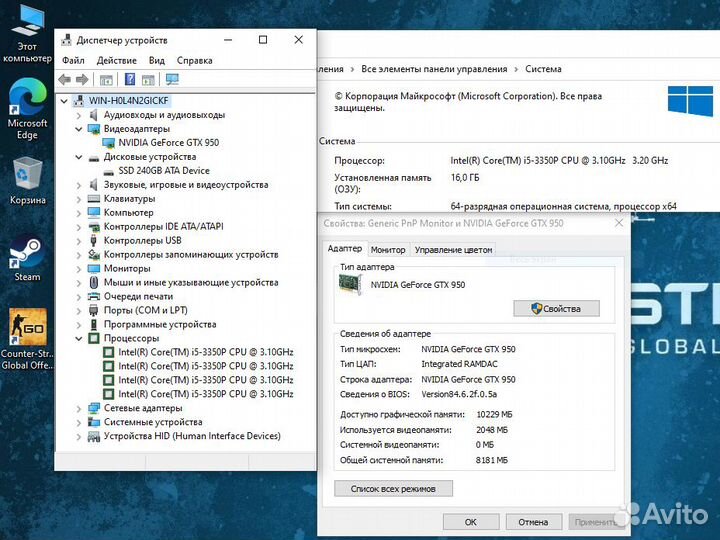This screenshot has width=720, height=540.
Task: Open the Корзина recycle bin icon
Action: pyautogui.click(x=27, y=180)
